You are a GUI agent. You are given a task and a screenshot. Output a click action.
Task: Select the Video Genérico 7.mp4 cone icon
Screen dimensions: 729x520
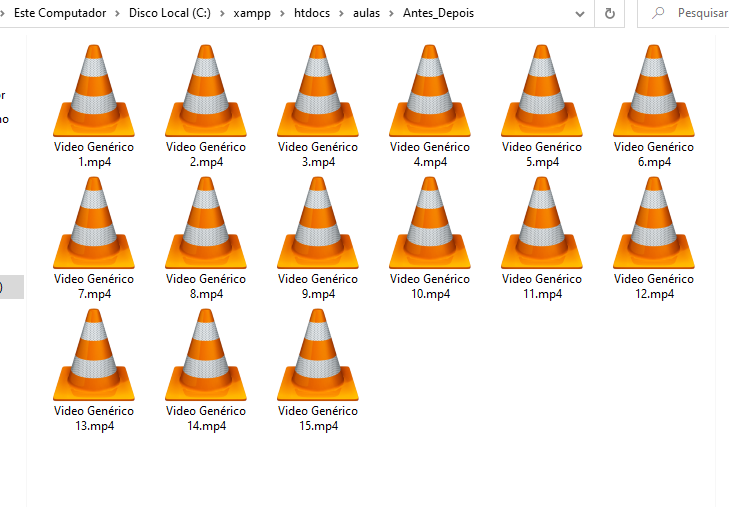(x=94, y=223)
